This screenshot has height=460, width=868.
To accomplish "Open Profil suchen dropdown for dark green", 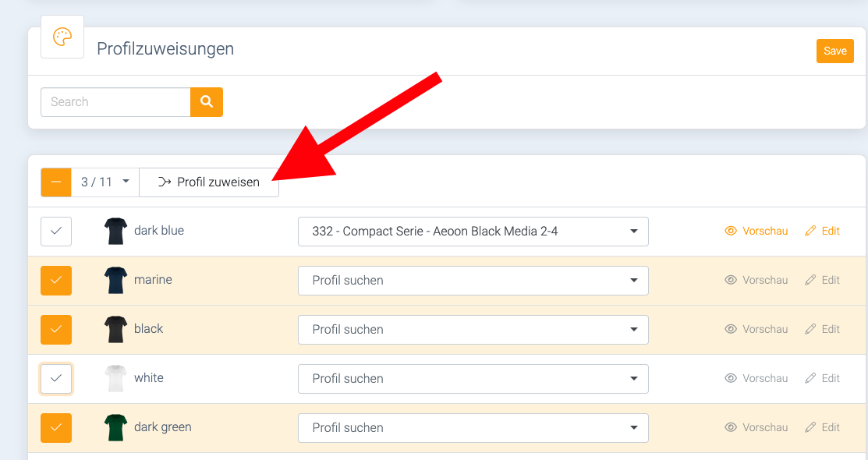I will [x=473, y=428].
